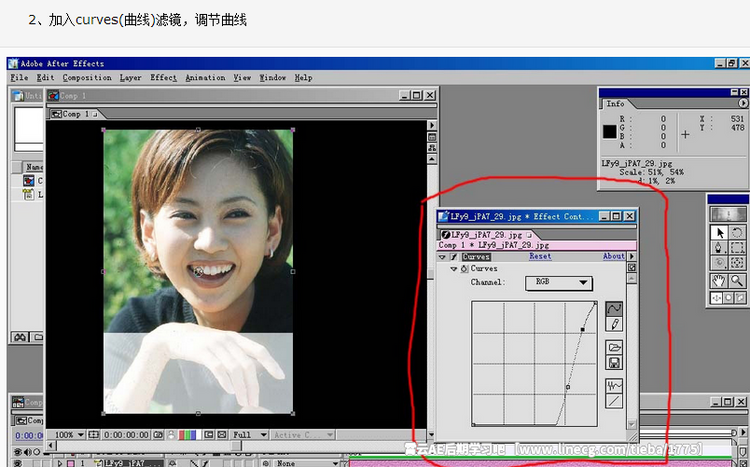Open the Window menu
The width and height of the screenshot is (750, 467).
point(273,78)
